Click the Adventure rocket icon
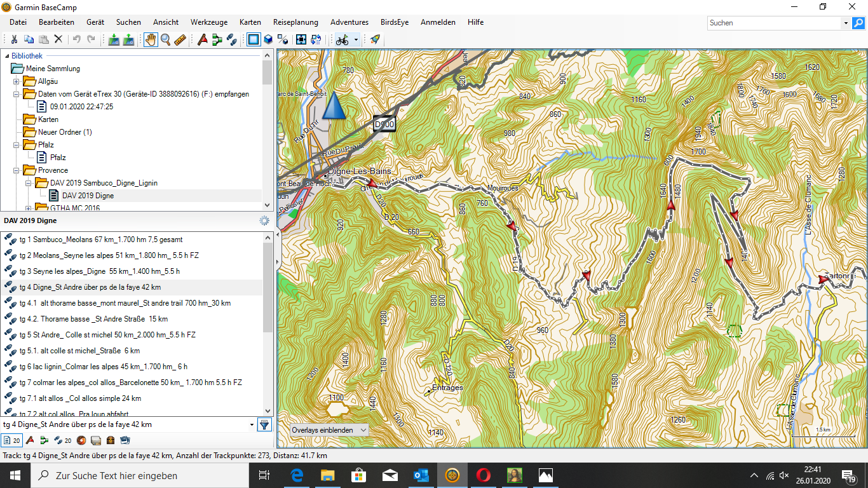This screenshot has width=868, height=488. point(375,39)
